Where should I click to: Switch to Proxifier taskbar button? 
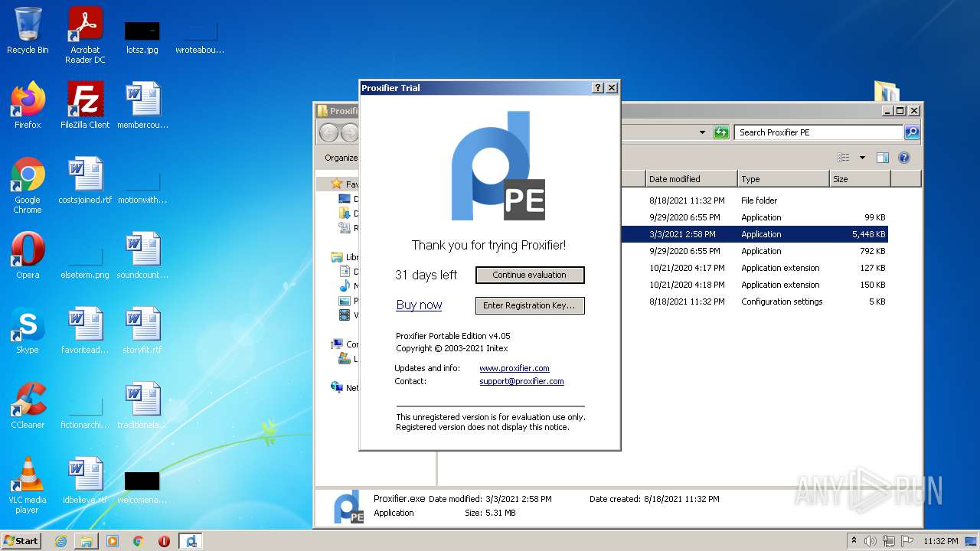(191, 541)
